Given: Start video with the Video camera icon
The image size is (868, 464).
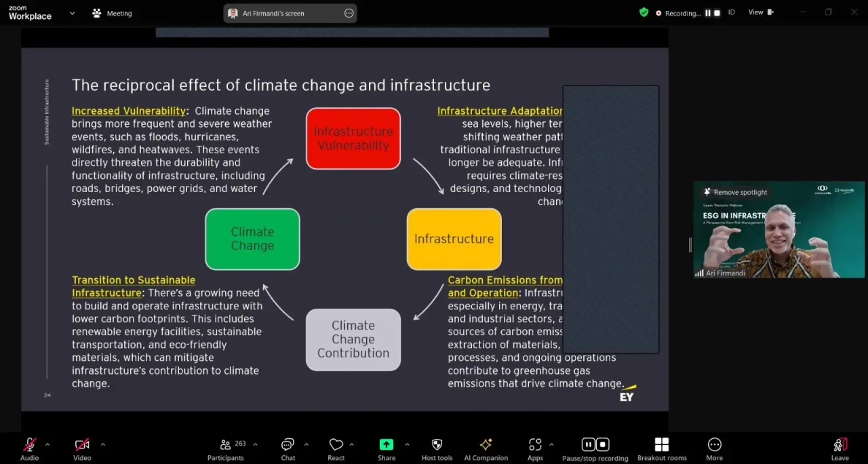Looking at the screenshot, I should [82, 445].
